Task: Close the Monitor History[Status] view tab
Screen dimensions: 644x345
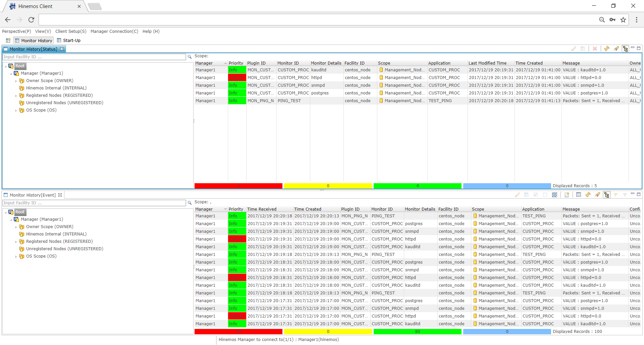Action: [x=62, y=49]
